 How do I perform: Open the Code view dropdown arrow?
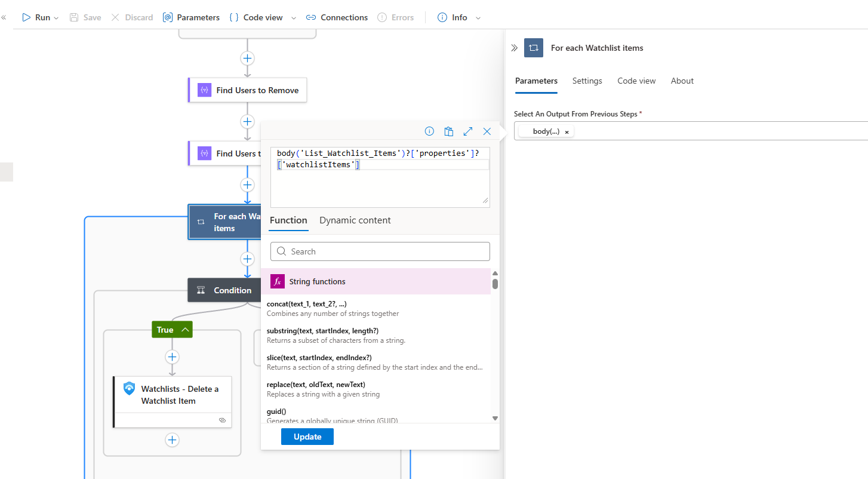click(x=293, y=18)
